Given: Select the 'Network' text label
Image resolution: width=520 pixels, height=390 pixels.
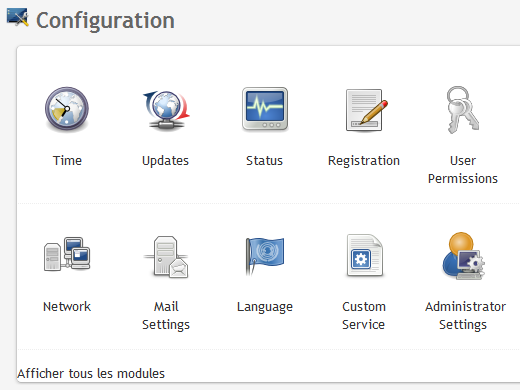Looking at the screenshot, I should click(67, 307).
